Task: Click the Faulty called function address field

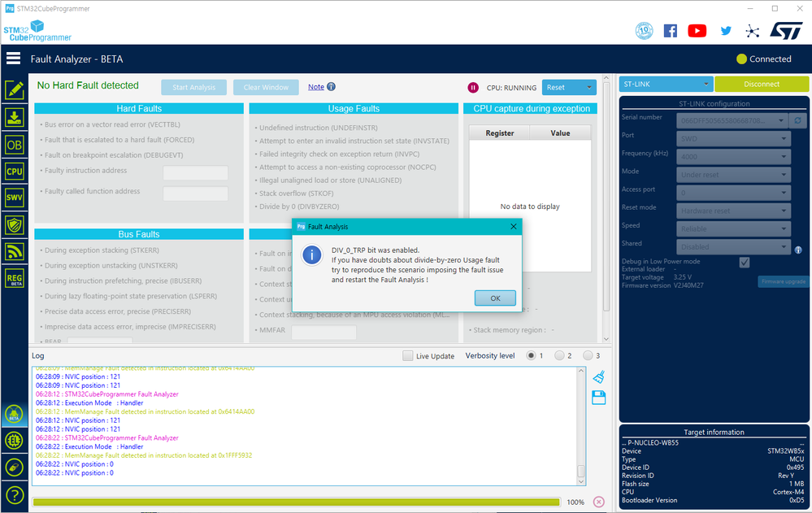Action: [195, 193]
